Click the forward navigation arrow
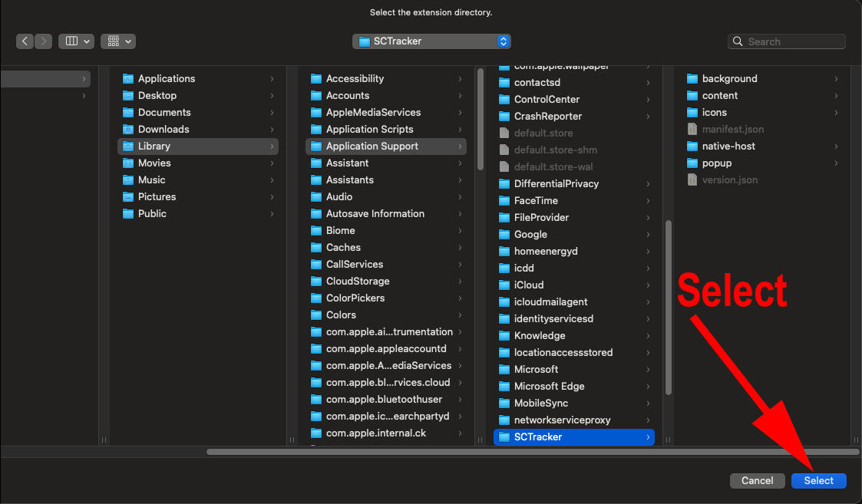 coord(44,41)
